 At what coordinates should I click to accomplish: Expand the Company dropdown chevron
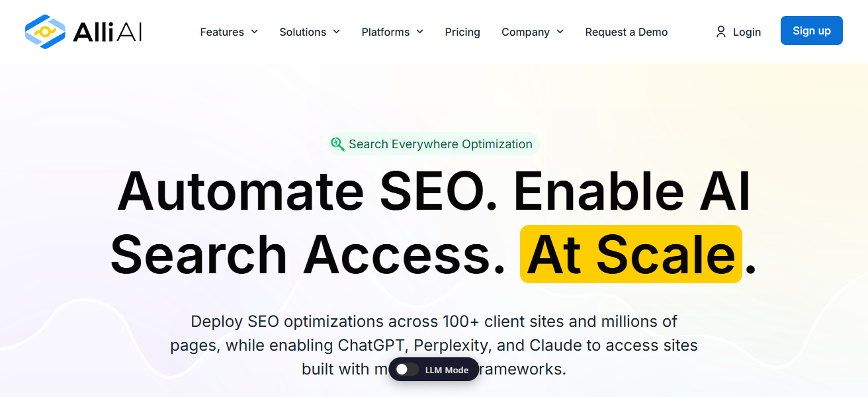(x=560, y=32)
